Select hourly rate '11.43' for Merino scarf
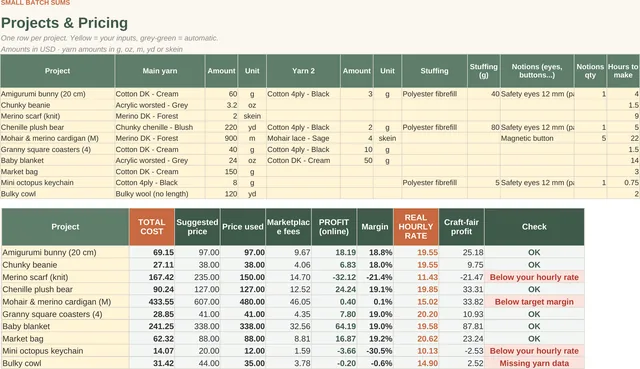 coord(416,277)
